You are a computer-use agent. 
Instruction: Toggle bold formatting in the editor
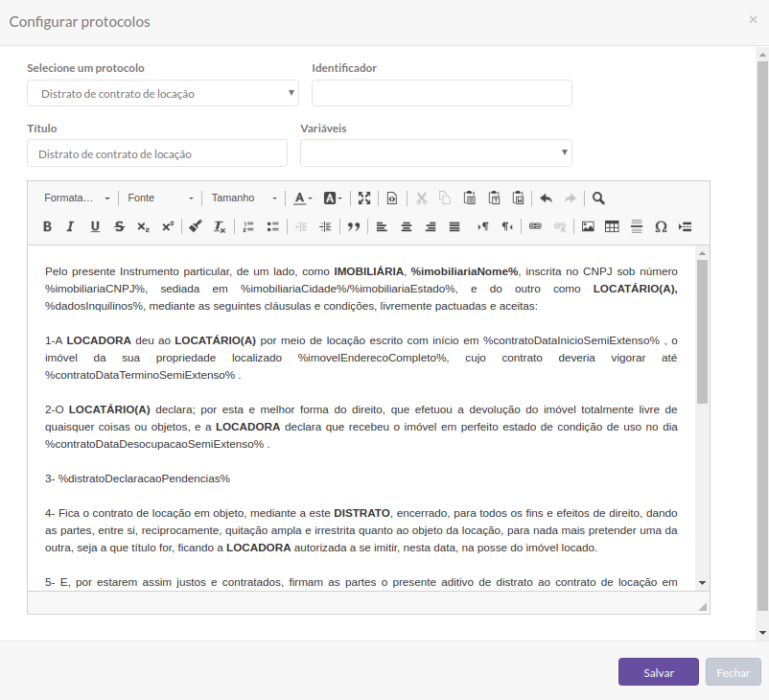(47, 226)
